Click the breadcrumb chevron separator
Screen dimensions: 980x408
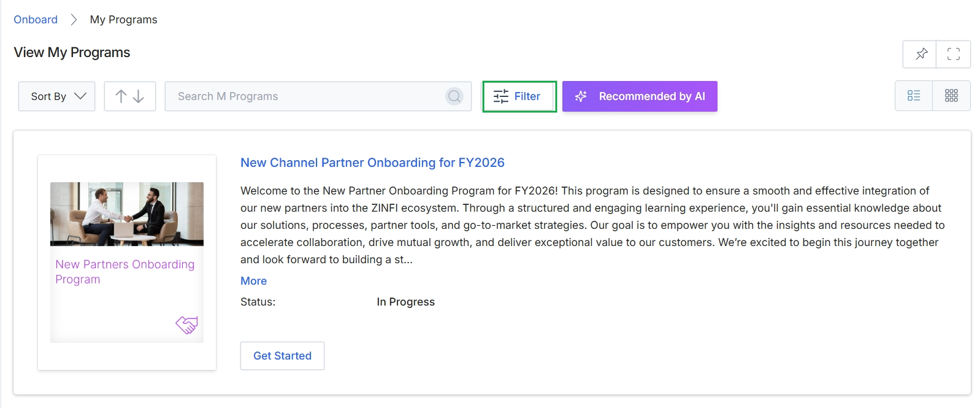point(74,20)
